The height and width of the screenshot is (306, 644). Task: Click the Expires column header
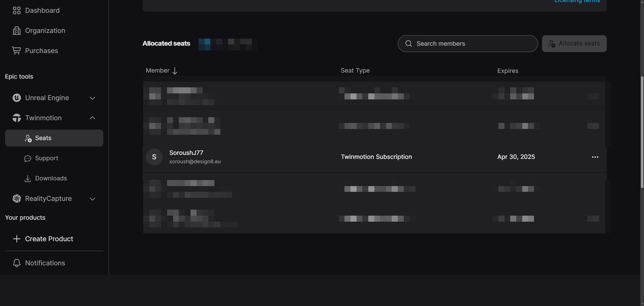coord(508,71)
